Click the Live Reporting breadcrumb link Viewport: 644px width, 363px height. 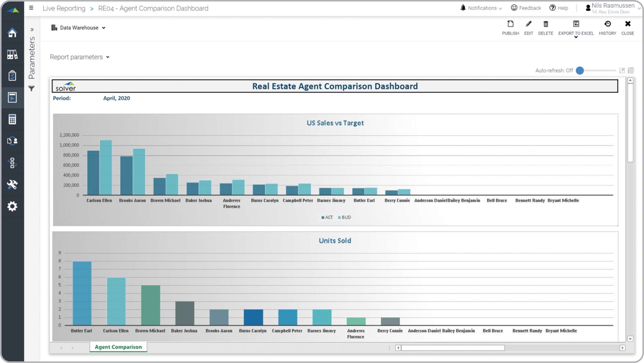pos(64,8)
